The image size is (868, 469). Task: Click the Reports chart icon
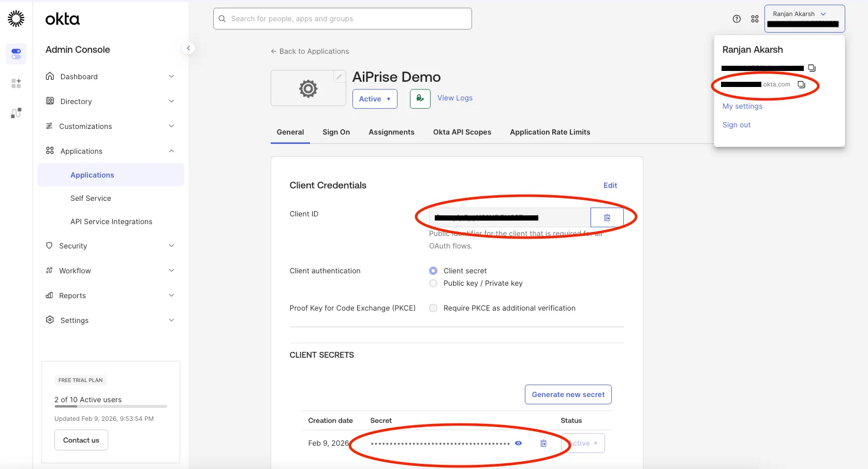coord(49,295)
